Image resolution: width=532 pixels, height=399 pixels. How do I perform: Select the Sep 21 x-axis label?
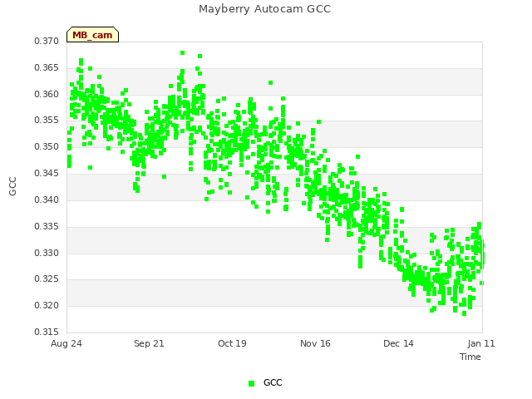pyautogui.click(x=149, y=343)
